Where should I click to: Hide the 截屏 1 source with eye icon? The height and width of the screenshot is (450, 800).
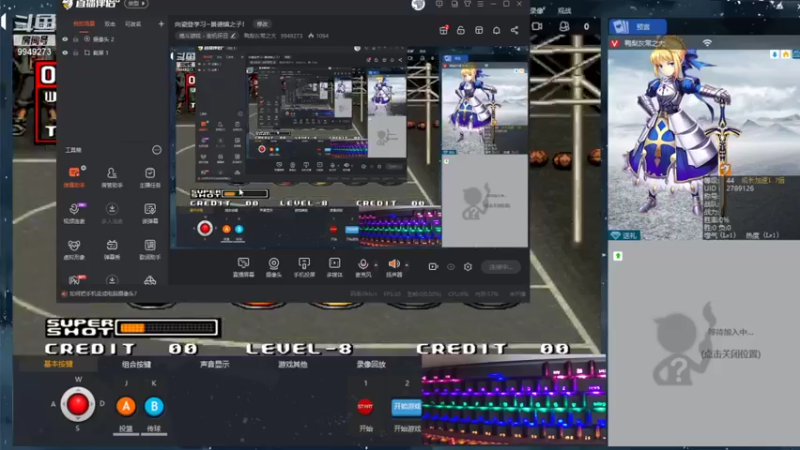(x=65, y=53)
